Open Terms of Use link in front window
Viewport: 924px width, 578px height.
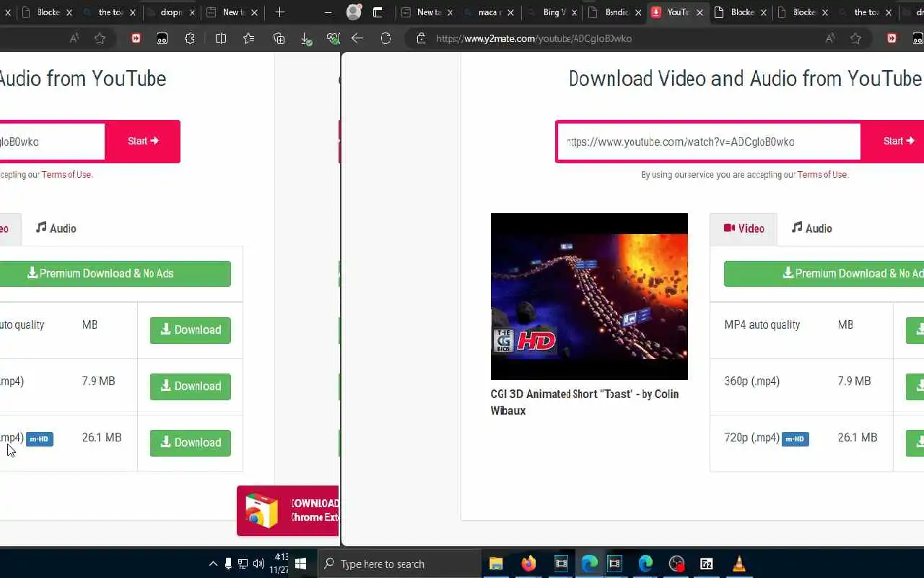[822, 175]
